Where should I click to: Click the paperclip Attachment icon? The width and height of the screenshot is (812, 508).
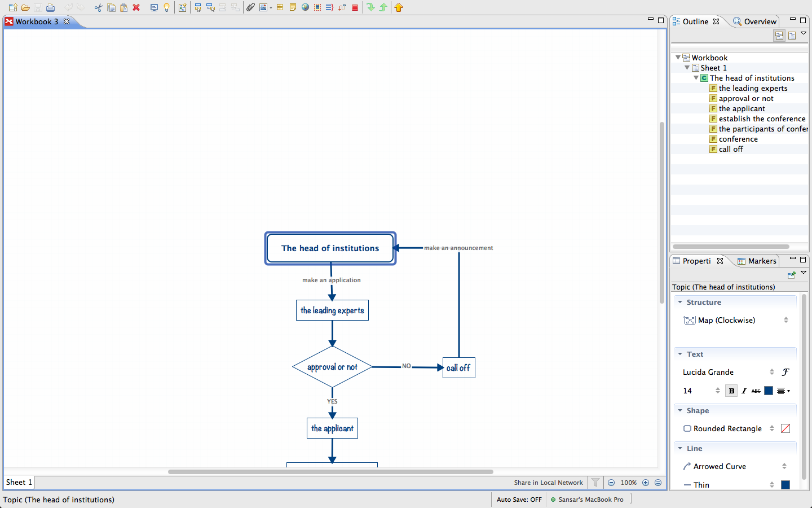coord(251,7)
